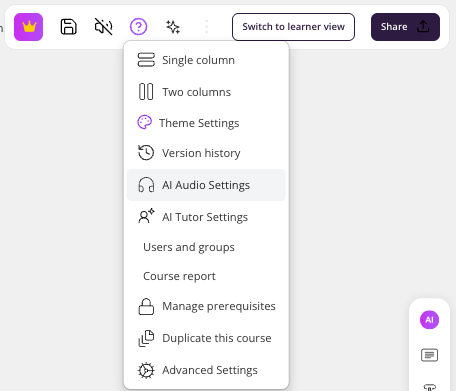Click the text block icon in side panel
This screenshot has width=456, height=391.
coord(429,355)
